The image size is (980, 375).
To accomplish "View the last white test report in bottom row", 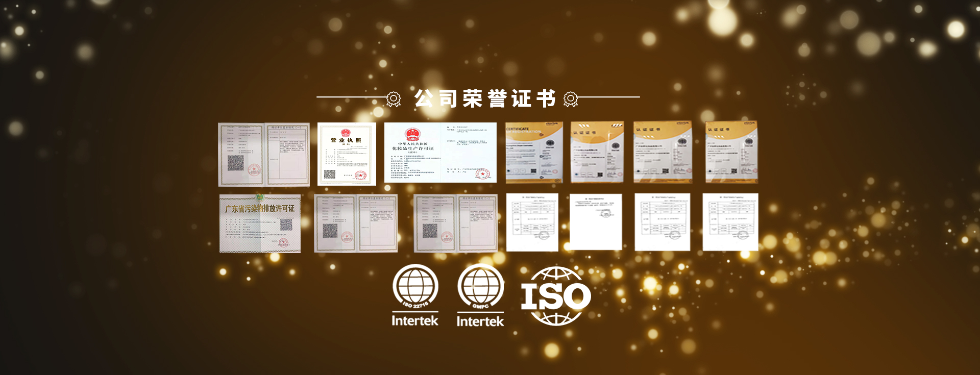I will tap(730, 222).
